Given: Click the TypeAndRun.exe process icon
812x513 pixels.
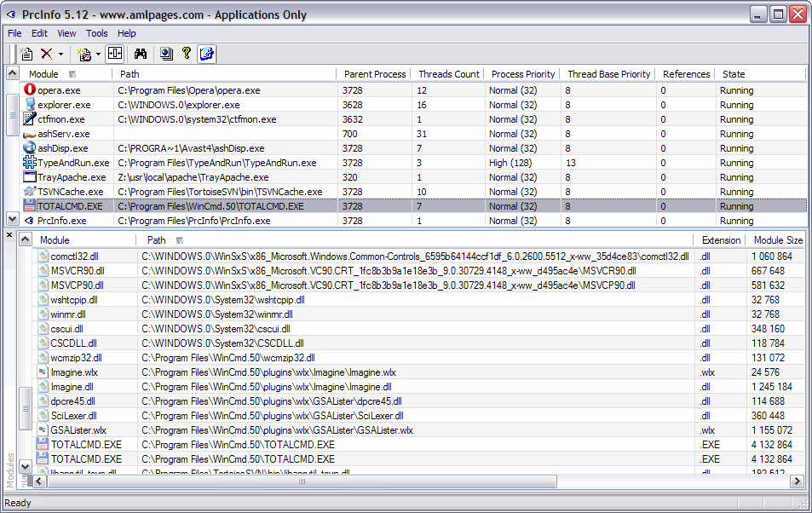Looking at the screenshot, I should (30, 162).
